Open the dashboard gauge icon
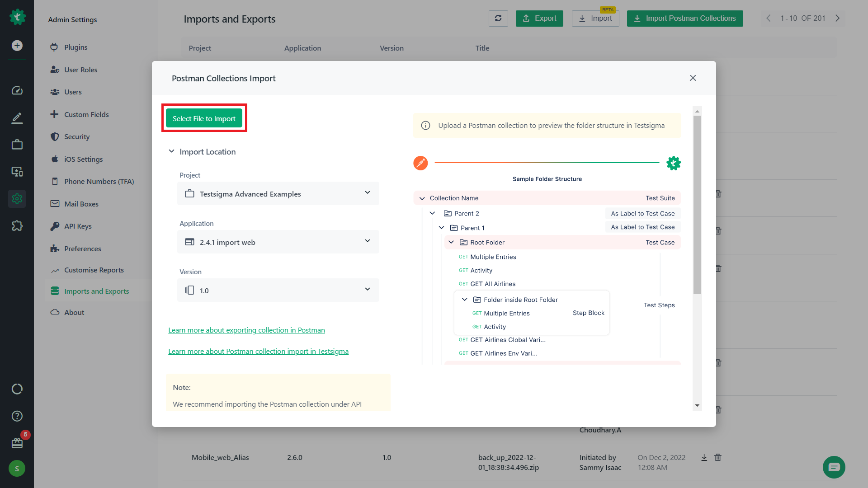868x488 pixels. pos(17,91)
